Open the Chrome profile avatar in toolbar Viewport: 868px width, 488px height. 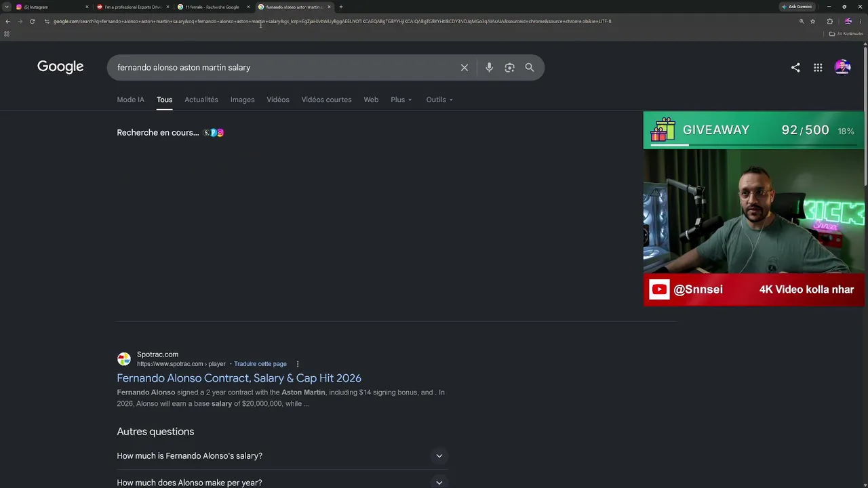[x=848, y=21]
